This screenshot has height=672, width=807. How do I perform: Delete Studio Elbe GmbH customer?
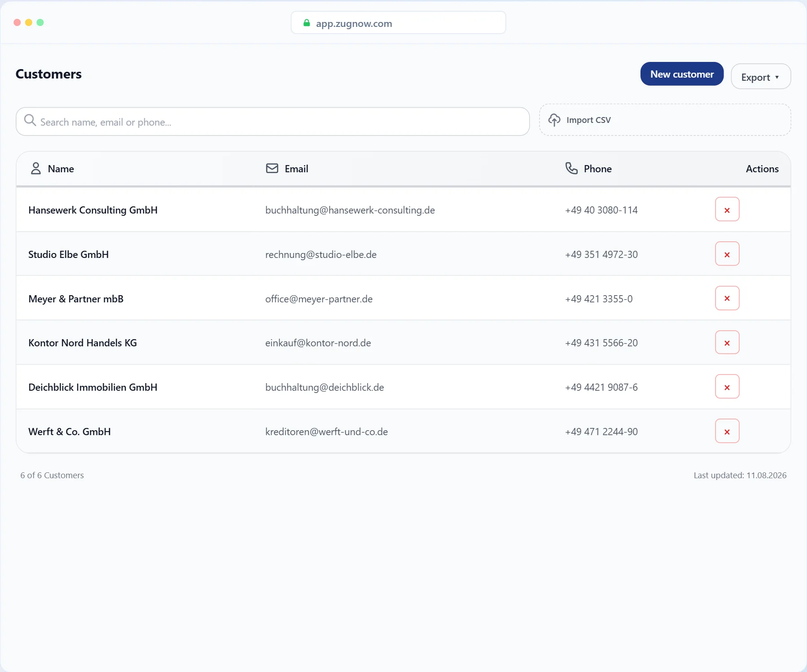(x=727, y=254)
